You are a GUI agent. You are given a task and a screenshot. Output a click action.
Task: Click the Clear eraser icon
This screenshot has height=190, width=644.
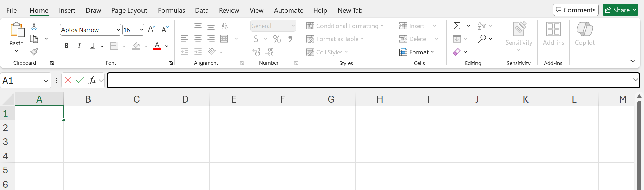[457, 52]
